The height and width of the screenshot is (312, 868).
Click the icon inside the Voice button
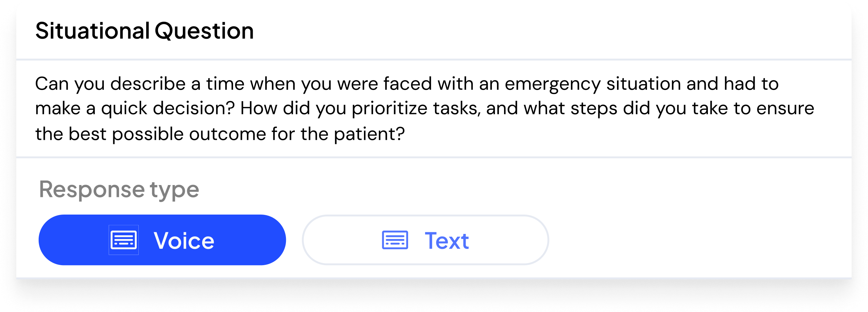[x=123, y=240]
